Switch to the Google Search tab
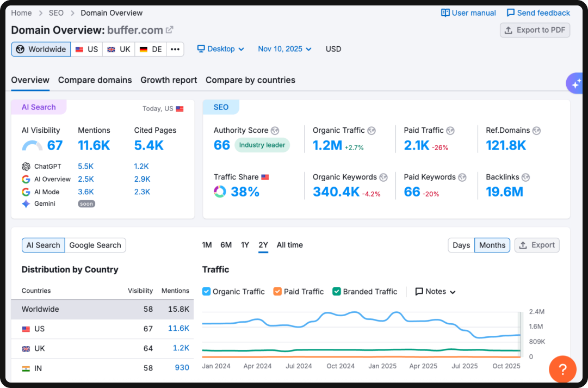Viewport: 588px width, 388px height. [x=95, y=245]
